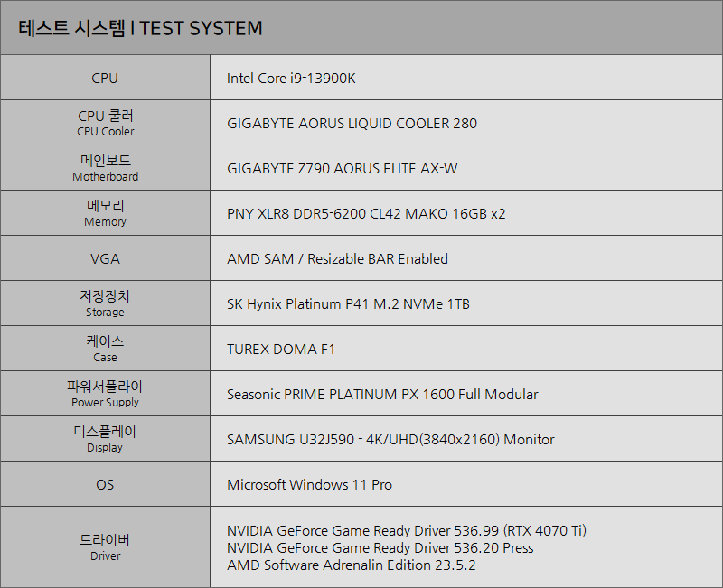Click 'SAMSUNG U32J590 - 4K/UHD(3840x2160) Monitor' text
The image size is (723, 588).
point(390,440)
